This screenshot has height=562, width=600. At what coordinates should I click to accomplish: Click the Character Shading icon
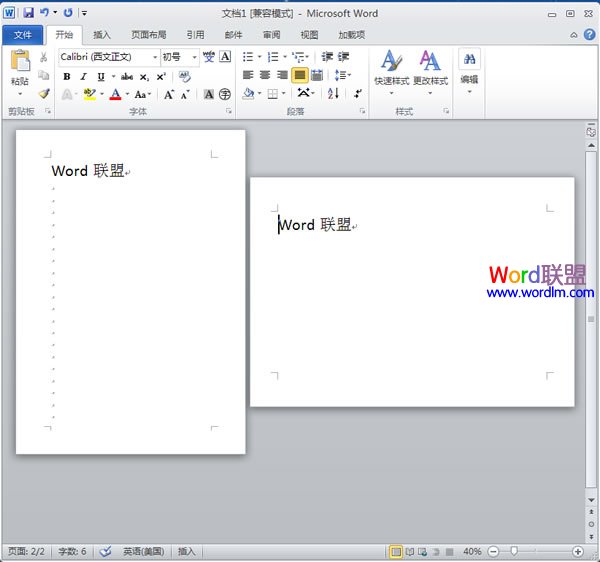coord(209,94)
